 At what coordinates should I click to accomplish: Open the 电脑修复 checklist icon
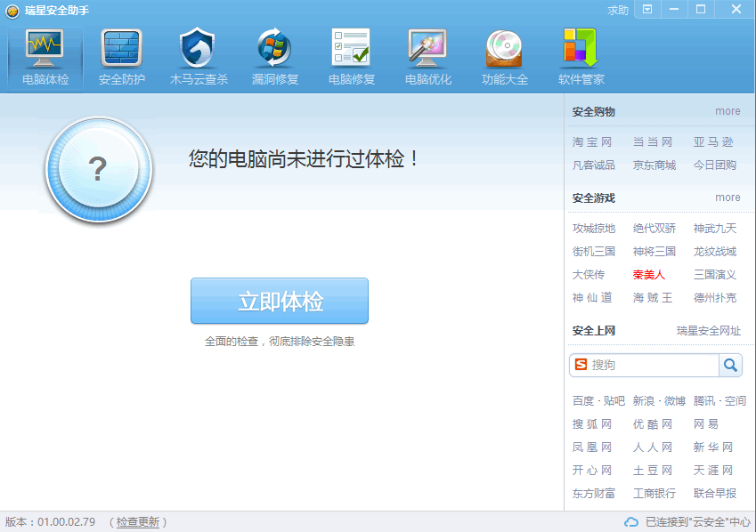click(352, 48)
